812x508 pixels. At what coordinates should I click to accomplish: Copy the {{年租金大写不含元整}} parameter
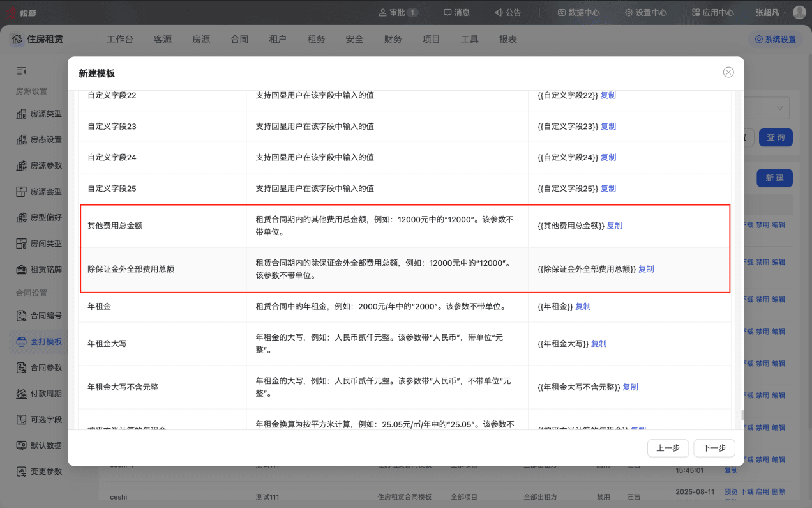[630, 387]
